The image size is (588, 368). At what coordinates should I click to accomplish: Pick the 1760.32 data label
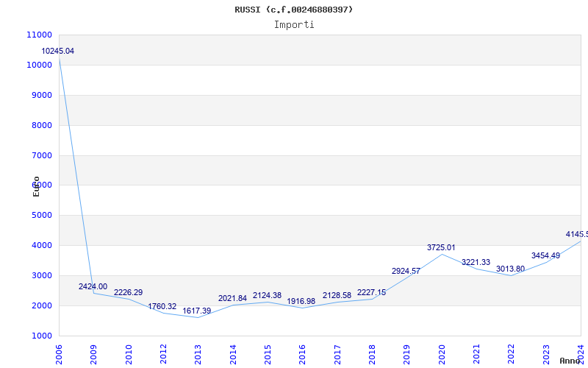162,306
